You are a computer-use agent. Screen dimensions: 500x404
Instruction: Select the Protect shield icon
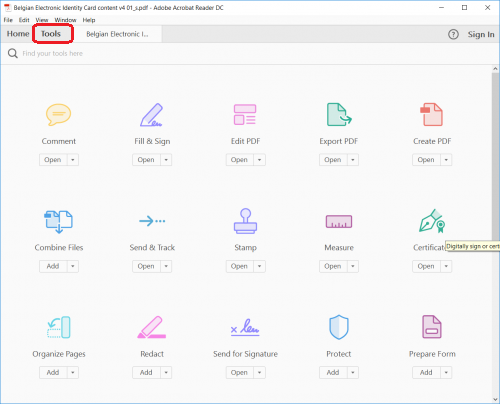pyautogui.click(x=339, y=327)
